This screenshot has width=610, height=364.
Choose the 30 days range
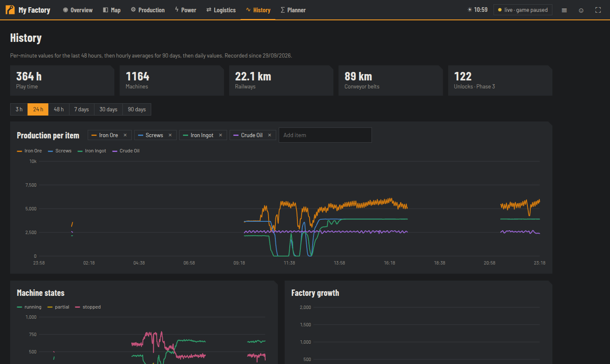[x=108, y=109]
